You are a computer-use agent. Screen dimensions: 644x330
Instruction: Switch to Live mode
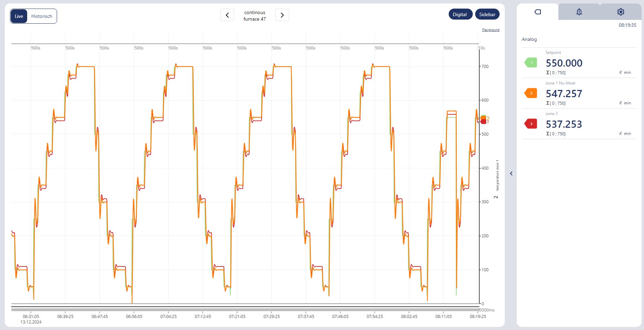[x=19, y=16]
